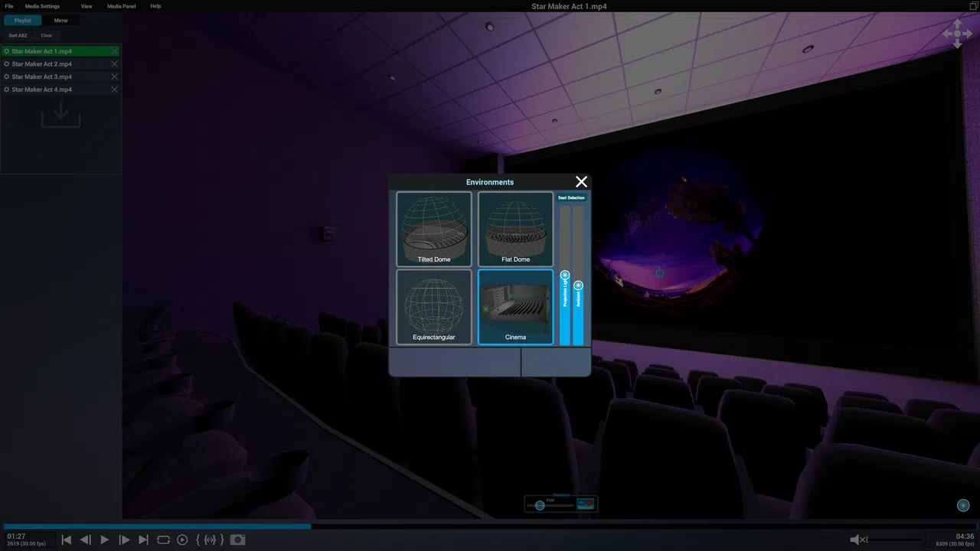Click the navigation arrows move icon
The width and height of the screenshot is (980, 551).
tap(957, 34)
